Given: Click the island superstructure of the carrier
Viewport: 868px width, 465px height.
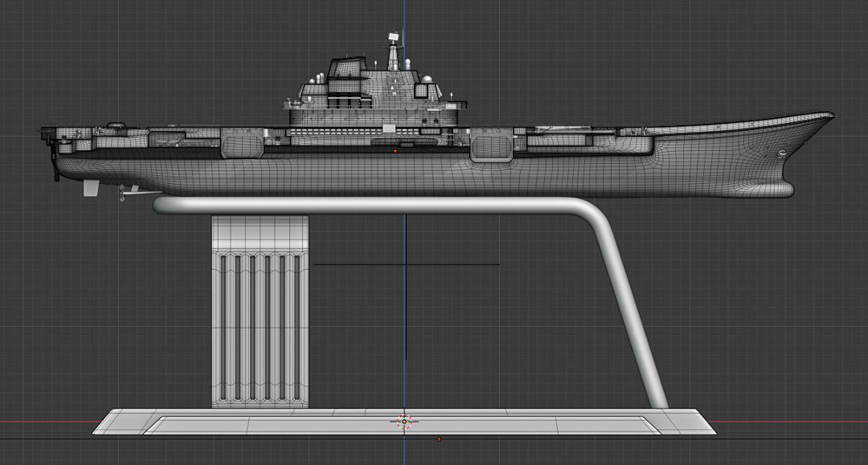Looking at the screenshot, I should (373, 97).
